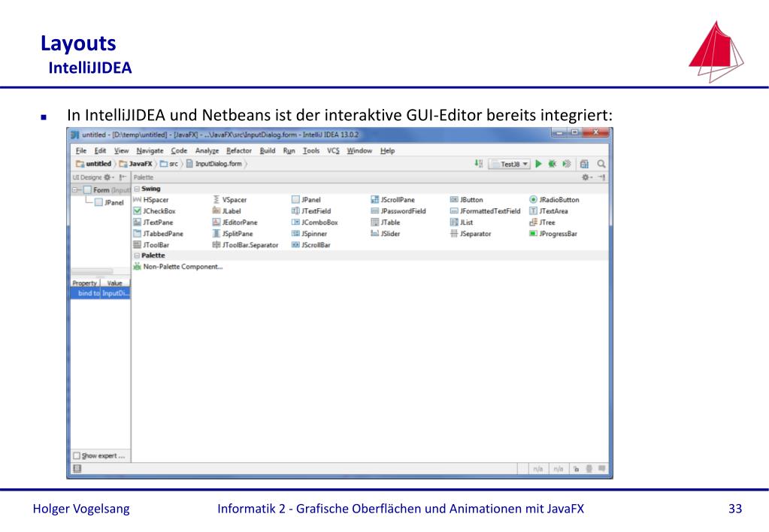Select the JRadioButton palette component
This screenshot has height=532, width=769.
(x=554, y=200)
